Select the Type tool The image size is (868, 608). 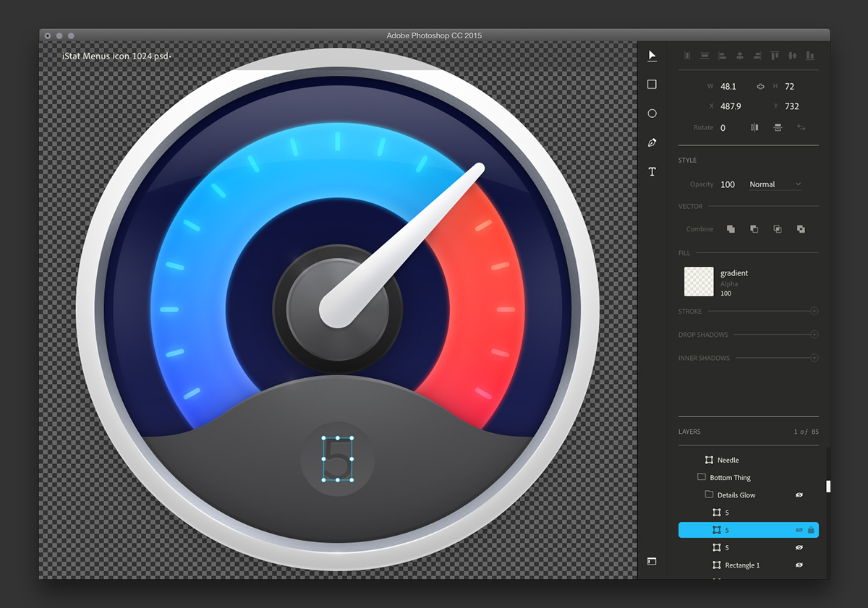click(652, 172)
